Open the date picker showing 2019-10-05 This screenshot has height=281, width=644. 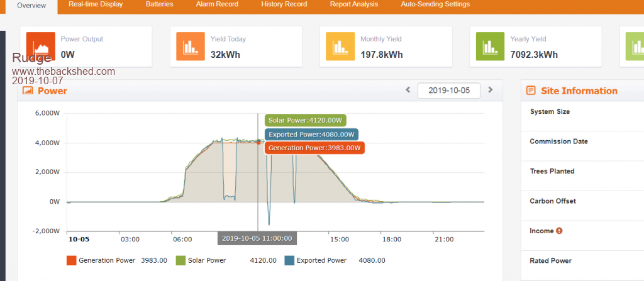(448, 91)
